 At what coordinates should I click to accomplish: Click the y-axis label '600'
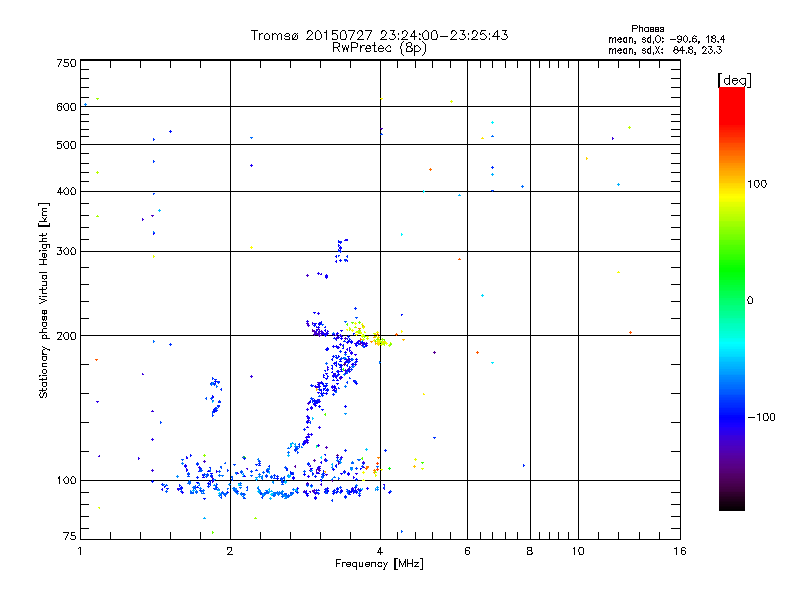click(x=66, y=107)
